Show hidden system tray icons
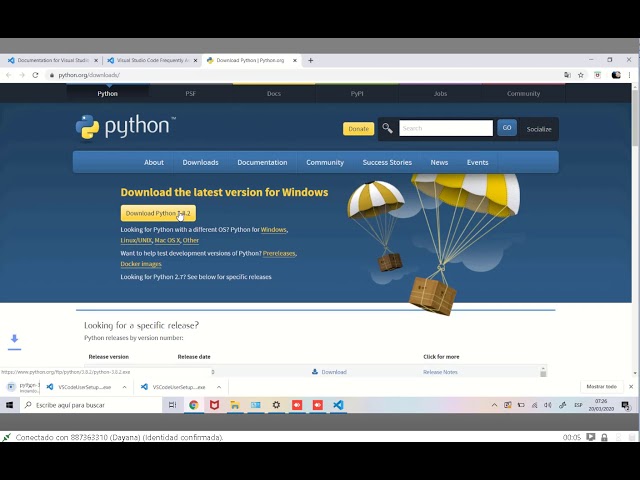The width and height of the screenshot is (640, 480). tap(494, 405)
